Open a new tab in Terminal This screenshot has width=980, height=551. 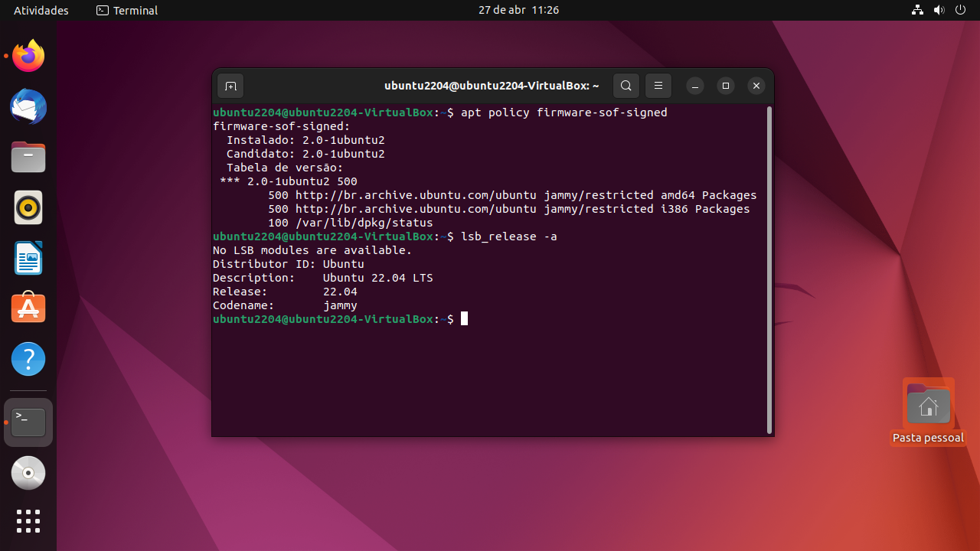click(230, 86)
